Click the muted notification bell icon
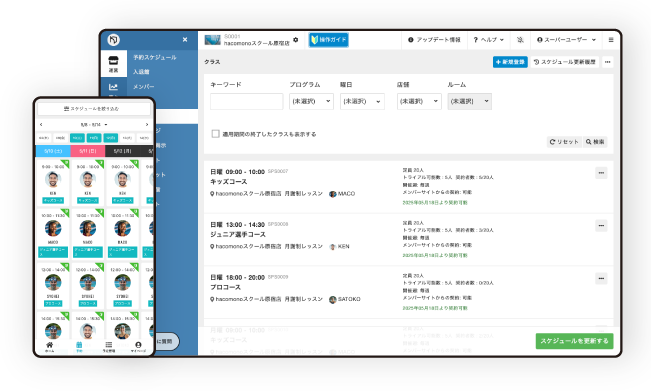The height and width of the screenshot is (391, 651). tap(520, 40)
